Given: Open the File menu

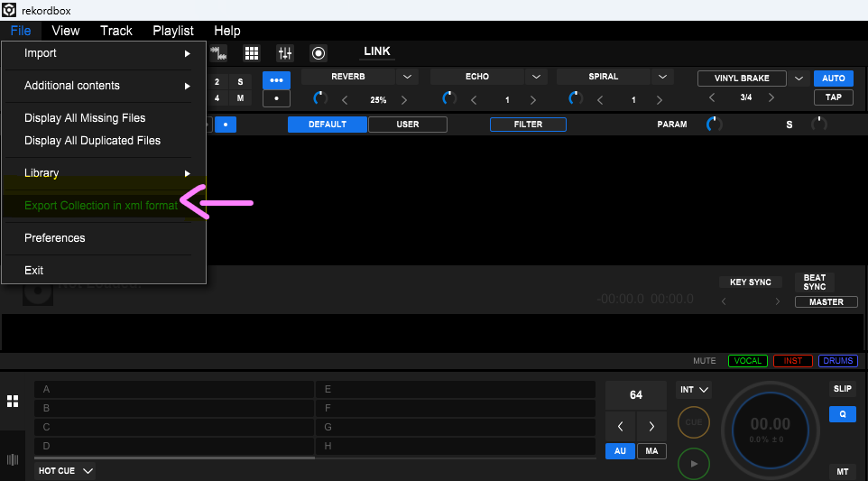Looking at the screenshot, I should click(21, 31).
